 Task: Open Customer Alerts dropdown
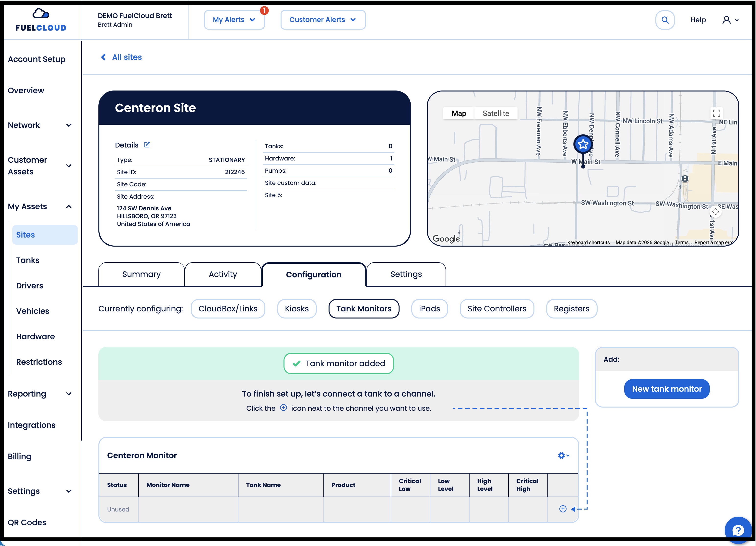pos(323,20)
